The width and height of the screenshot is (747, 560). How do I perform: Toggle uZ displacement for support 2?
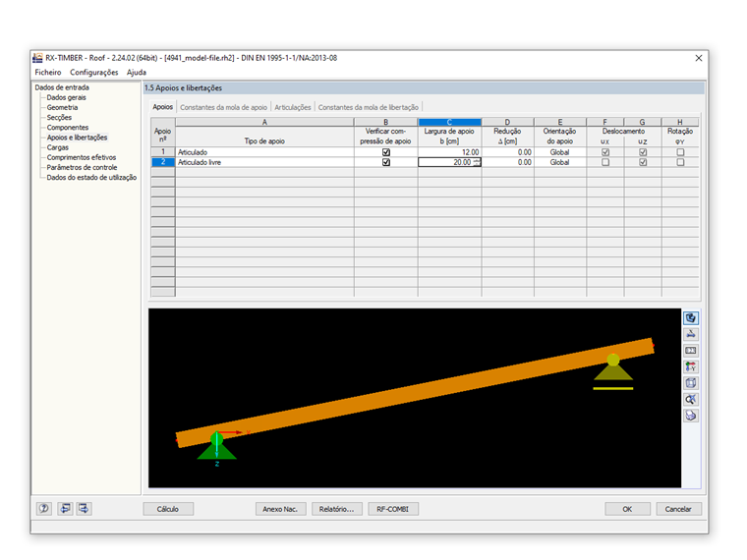643,162
